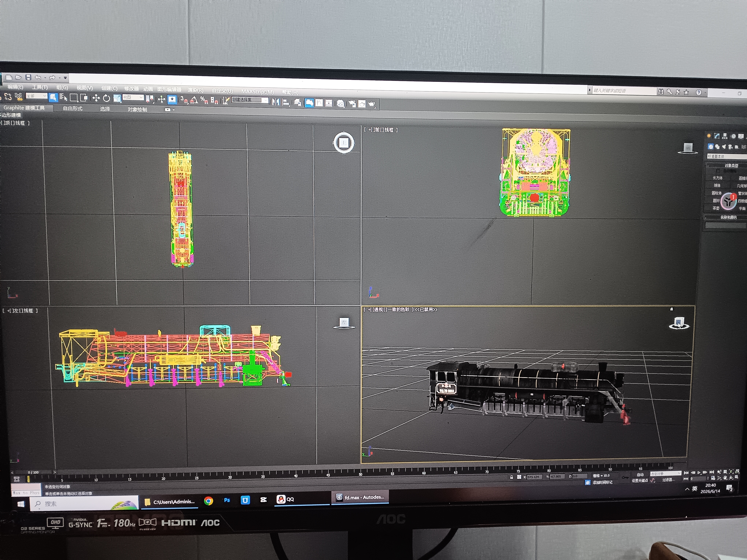Click the star favorites icon

coord(686,92)
